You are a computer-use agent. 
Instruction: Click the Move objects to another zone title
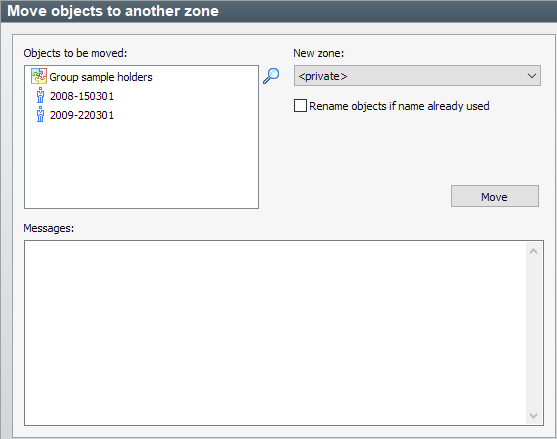(x=113, y=11)
